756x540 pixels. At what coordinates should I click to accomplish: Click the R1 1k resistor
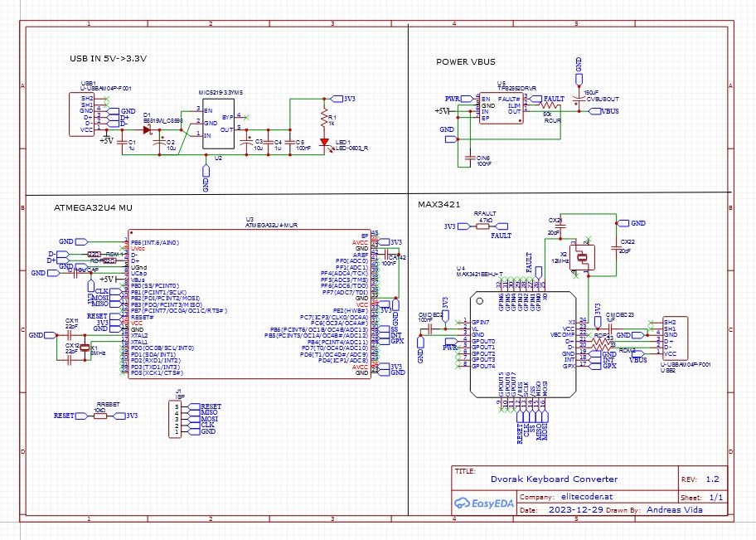coord(324,119)
